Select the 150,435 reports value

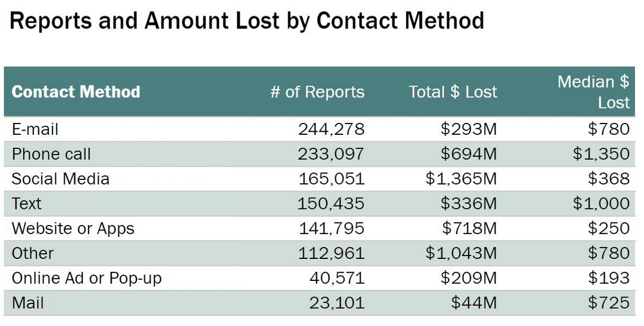[331, 204]
